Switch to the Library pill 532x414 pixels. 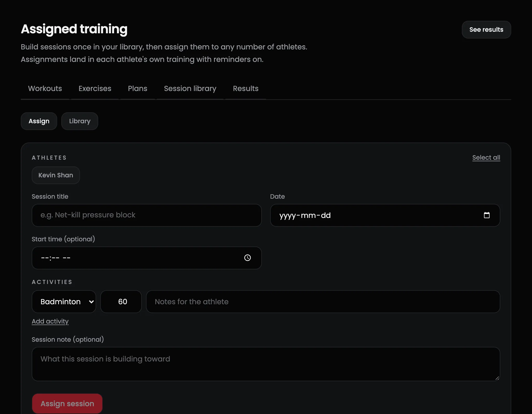pyautogui.click(x=80, y=121)
